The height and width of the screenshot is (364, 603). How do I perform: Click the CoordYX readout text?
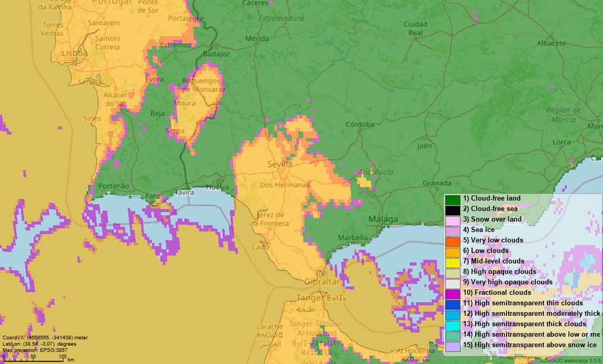(45, 337)
